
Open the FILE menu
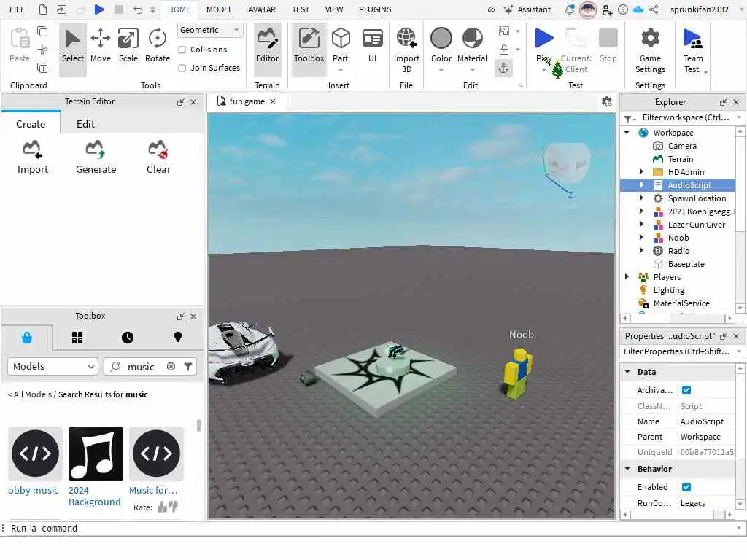click(x=18, y=9)
